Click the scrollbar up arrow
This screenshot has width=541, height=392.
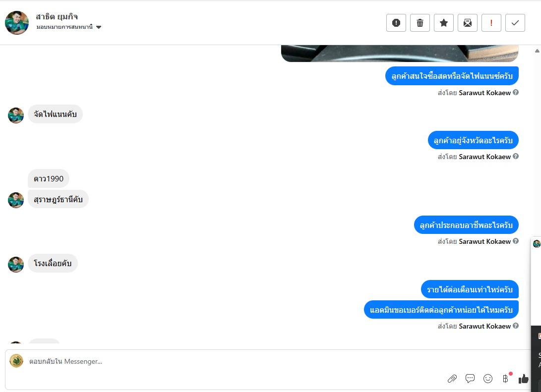pyautogui.click(x=537, y=51)
